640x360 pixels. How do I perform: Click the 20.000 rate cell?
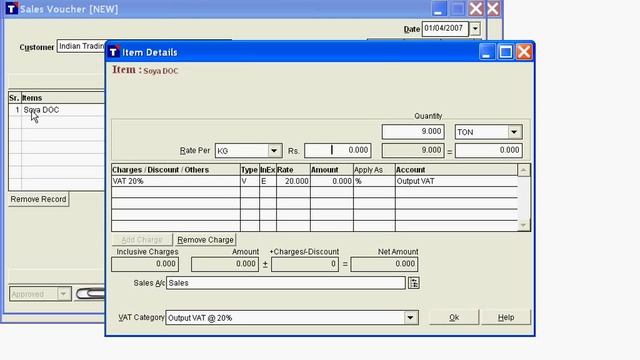pyautogui.click(x=293, y=181)
